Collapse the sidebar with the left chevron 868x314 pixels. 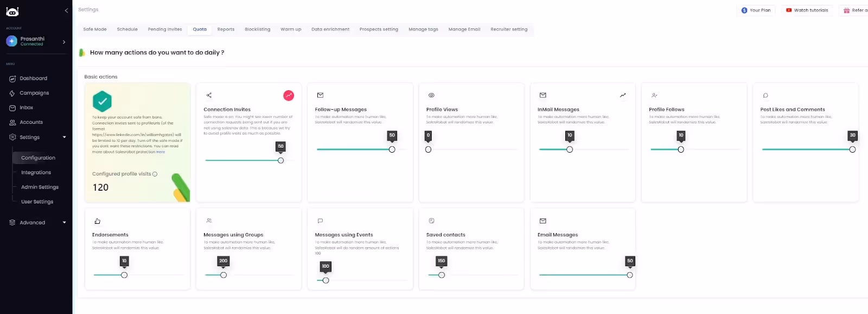(66, 10)
